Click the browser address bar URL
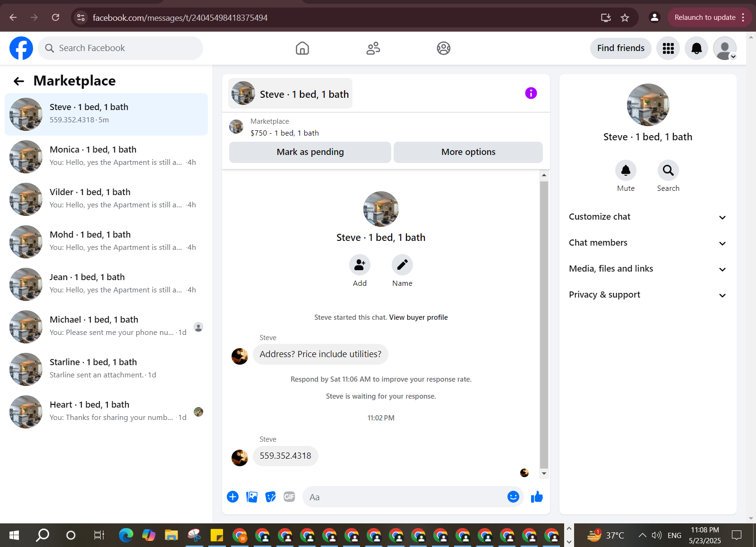The image size is (756, 547). (180, 17)
